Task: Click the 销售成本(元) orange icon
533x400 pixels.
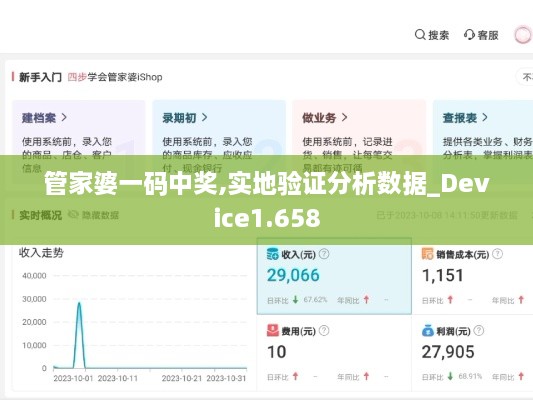Action: 427,254
